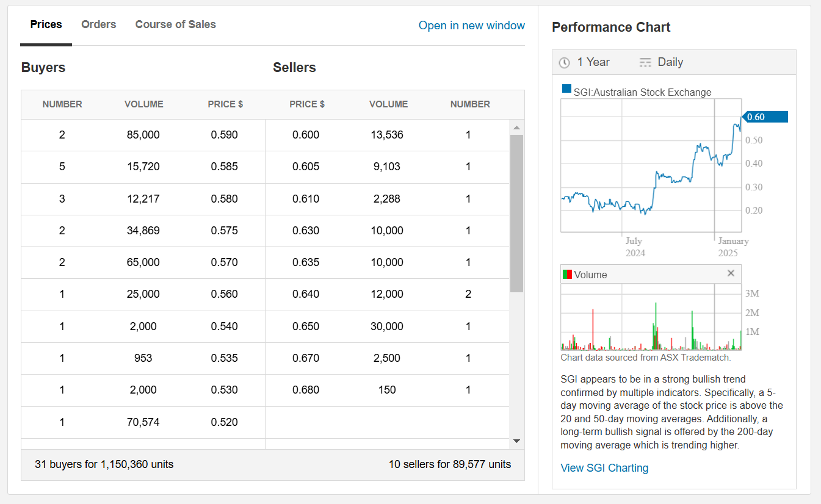Click the market depth scrollbar thumb
The image size is (821, 504).
tap(516, 214)
